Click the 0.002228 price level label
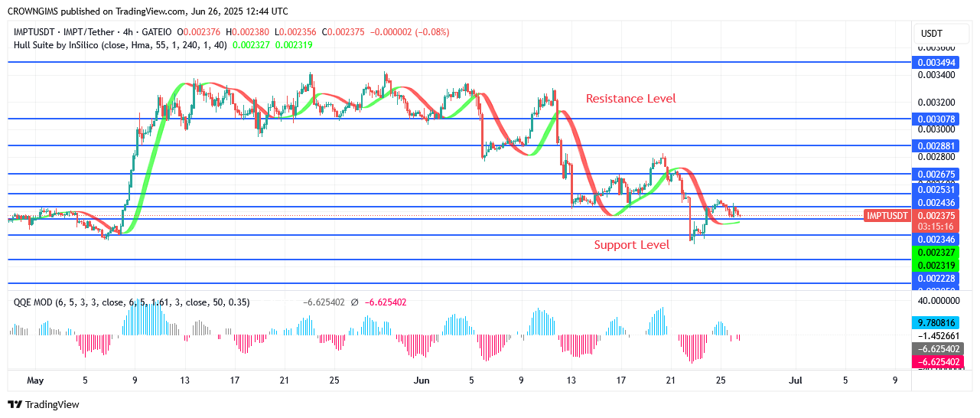The image size is (980, 418). click(934, 278)
